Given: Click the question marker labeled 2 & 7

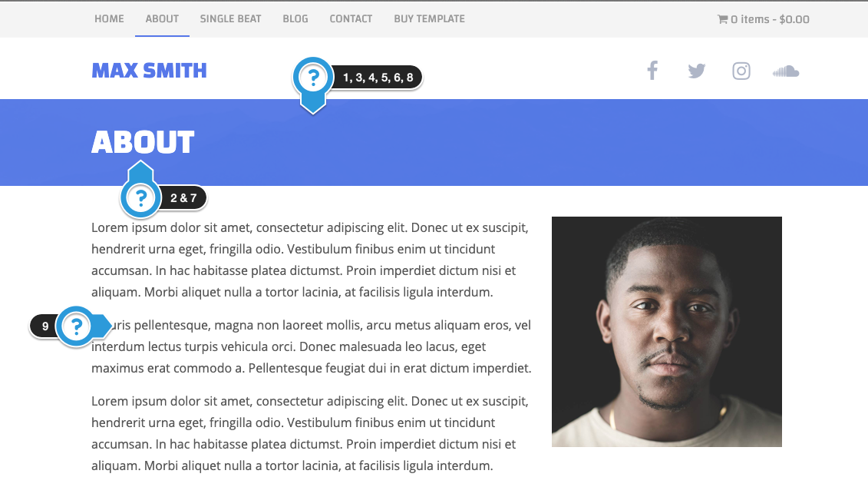Looking at the screenshot, I should 140,197.
